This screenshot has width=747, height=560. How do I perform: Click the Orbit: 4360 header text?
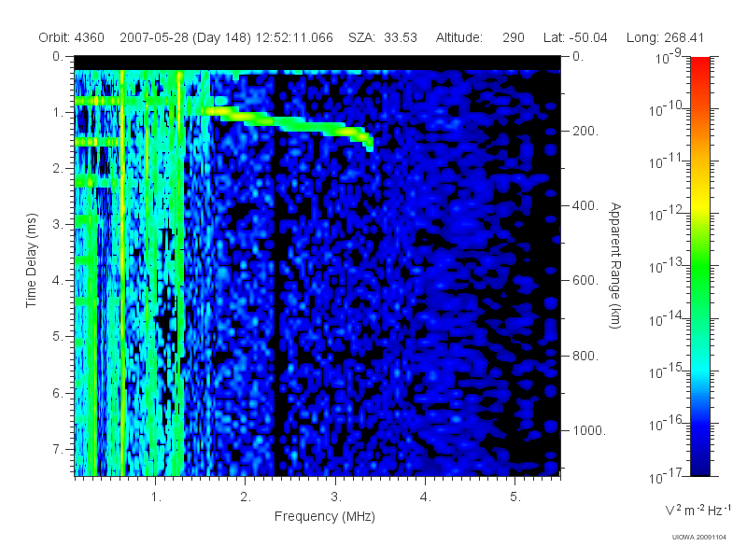click(x=72, y=37)
